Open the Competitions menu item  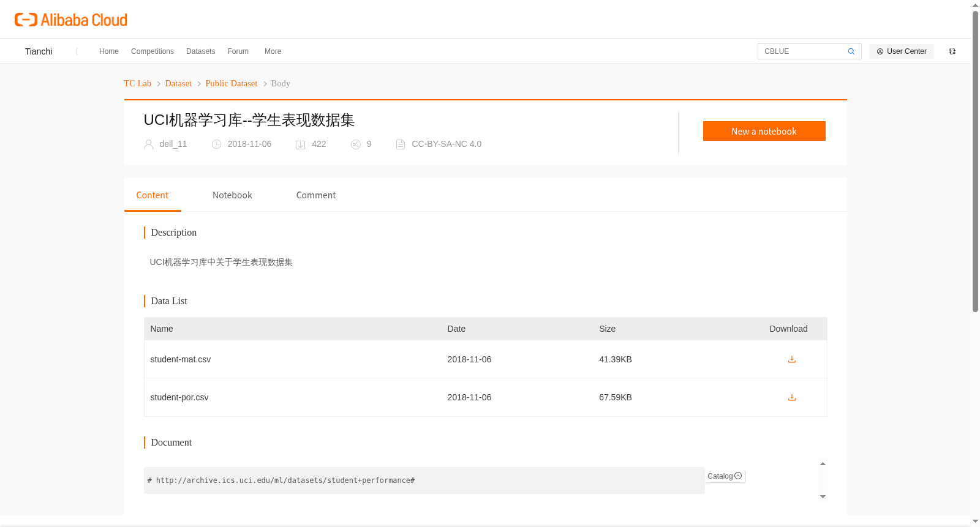153,51
